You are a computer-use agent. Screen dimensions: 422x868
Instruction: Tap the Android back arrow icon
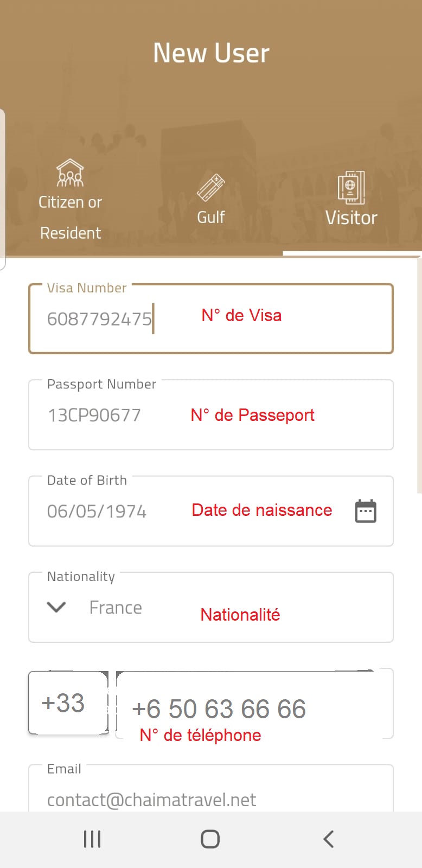pyautogui.click(x=328, y=839)
